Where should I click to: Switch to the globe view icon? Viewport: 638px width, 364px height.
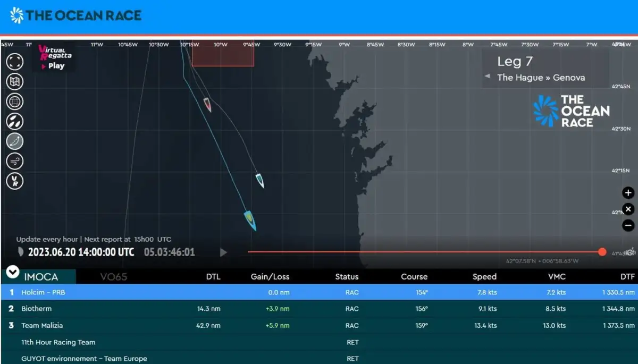14,101
